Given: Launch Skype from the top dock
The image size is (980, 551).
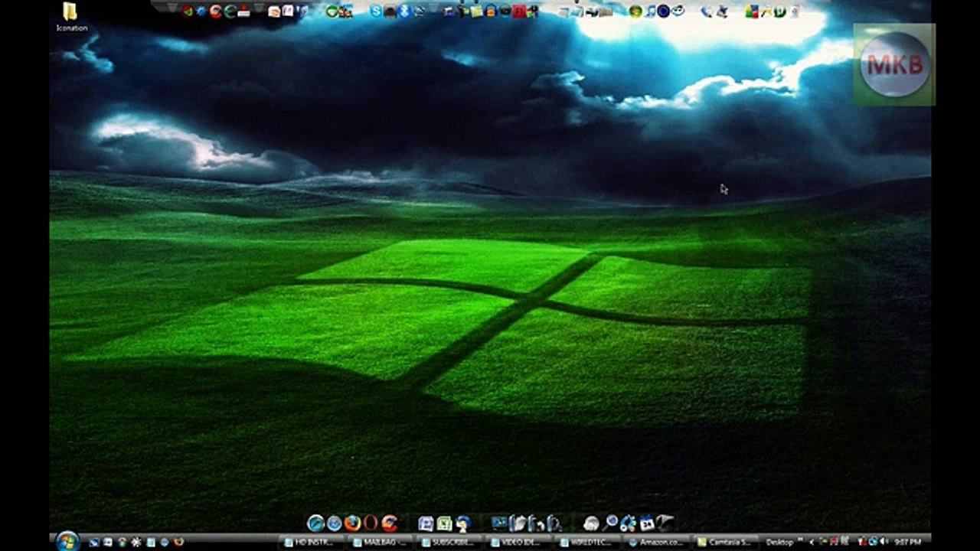Looking at the screenshot, I should 375,11.
